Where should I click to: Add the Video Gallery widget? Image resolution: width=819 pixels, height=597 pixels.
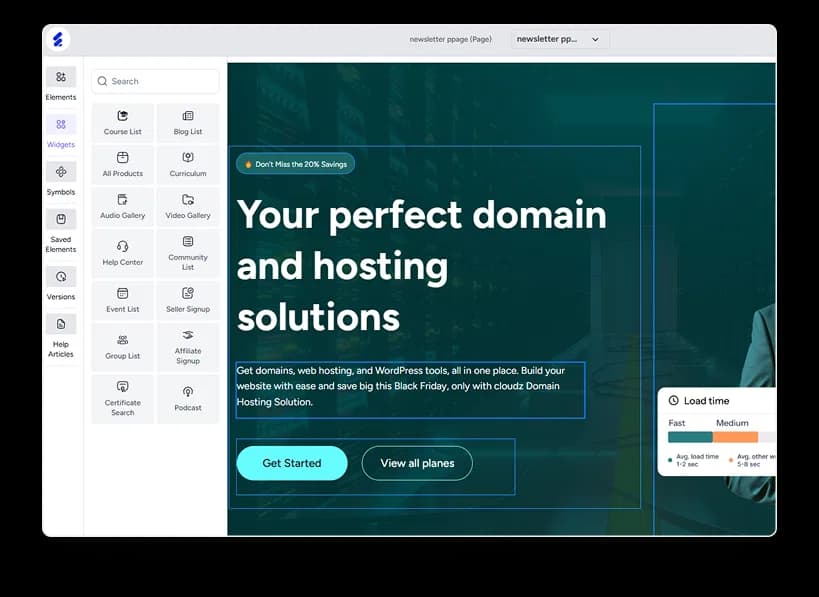[188, 208]
